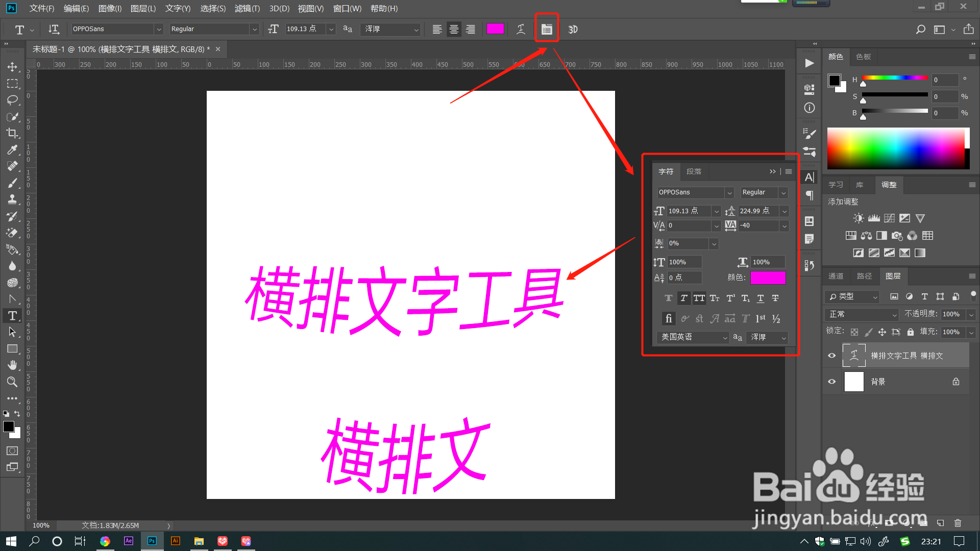The height and width of the screenshot is (551, 980).
Task: Open the 滤镜(T) menu
Action: (247, 8)
